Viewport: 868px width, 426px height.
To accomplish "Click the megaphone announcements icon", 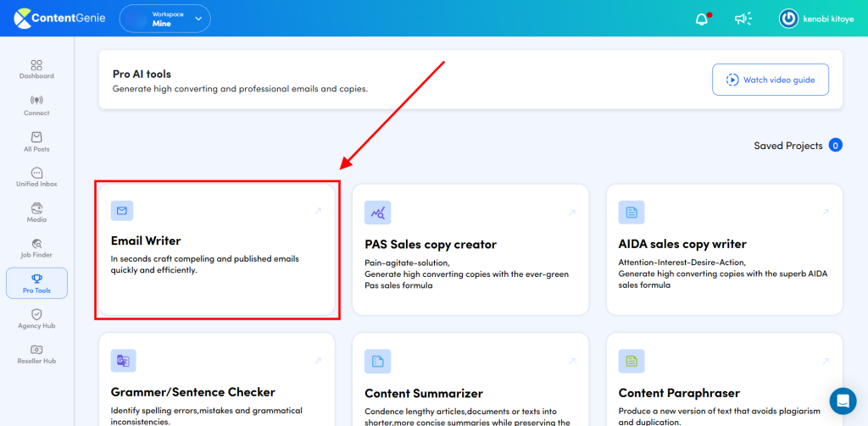I will 743,19.
